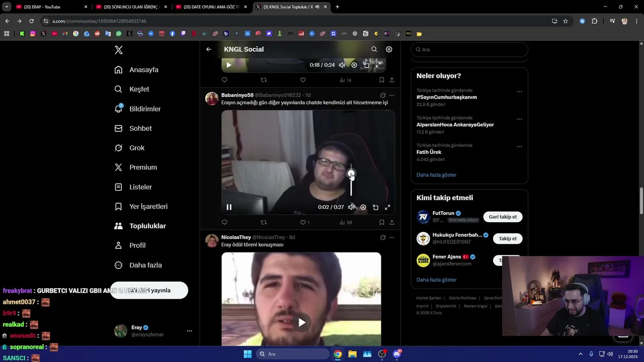Open Fener Ajans profile
This screenshot has width=644, height=362.
[446, 257]
